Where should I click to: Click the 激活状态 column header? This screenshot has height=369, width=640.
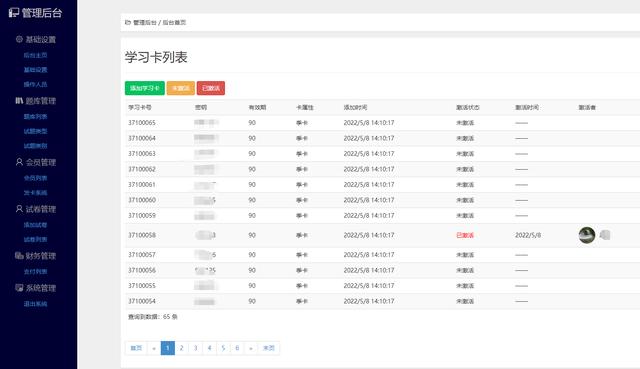point(468,107)
